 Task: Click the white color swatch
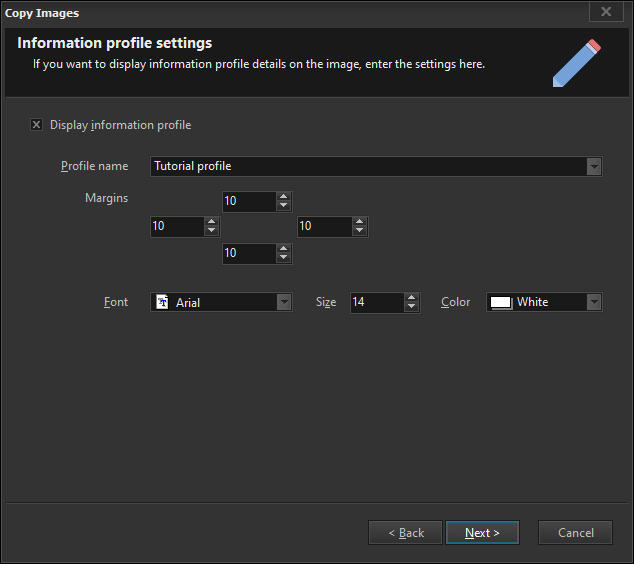500,302
